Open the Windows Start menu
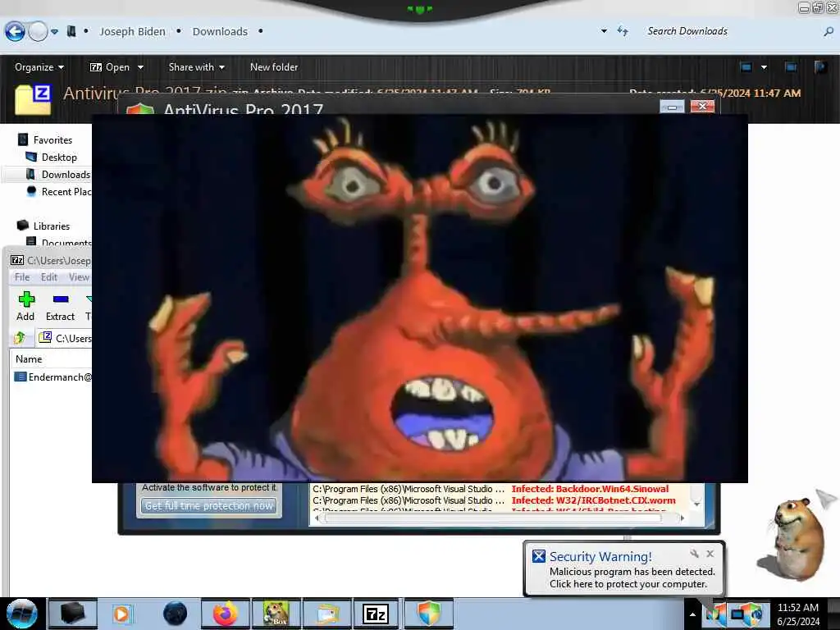The height and width of the screenshot is (630, 840). 21,614
